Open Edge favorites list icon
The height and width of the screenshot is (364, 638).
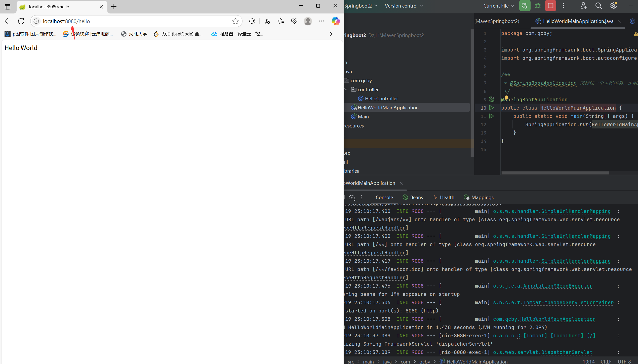coord(281,21)
